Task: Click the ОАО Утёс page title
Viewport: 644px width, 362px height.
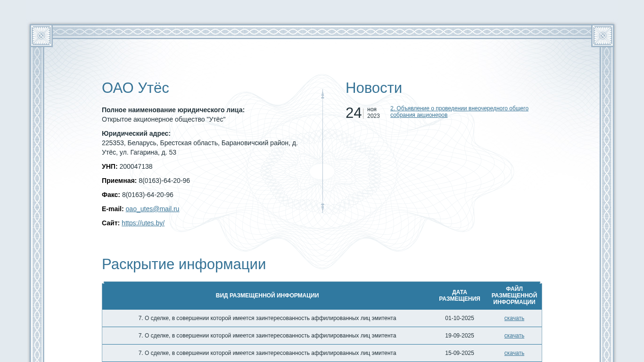Action: click(x=135, y=88)
